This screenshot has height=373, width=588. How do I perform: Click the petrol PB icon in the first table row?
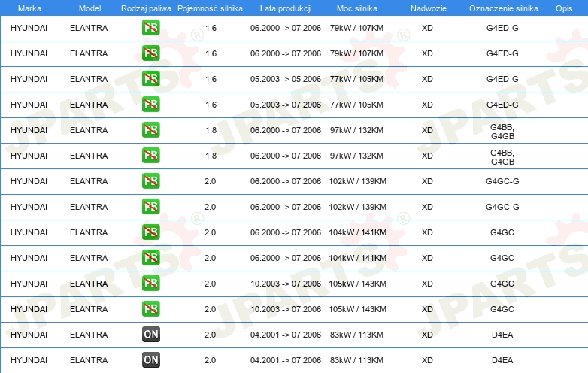tap(150, 28)
